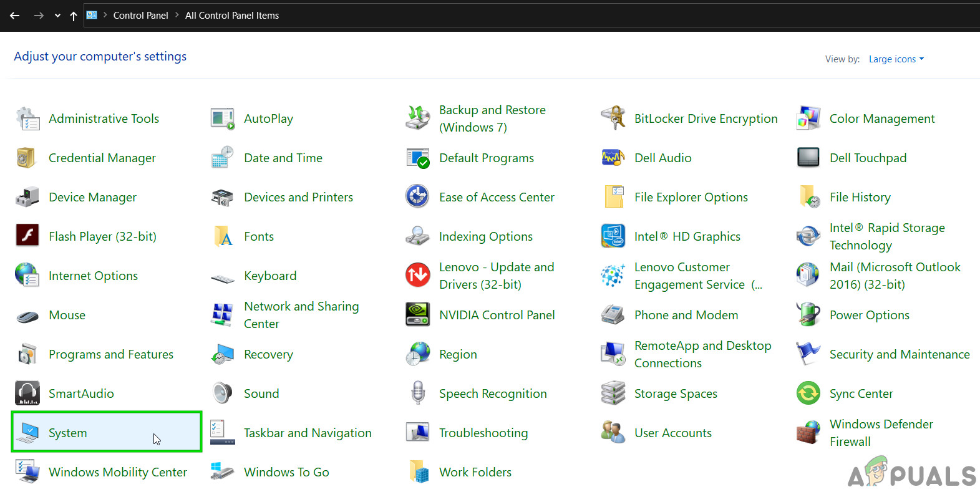This screenshot has width=980, height=492.
Task: Navigate up one level with up arrow
Action: point(74,16)
